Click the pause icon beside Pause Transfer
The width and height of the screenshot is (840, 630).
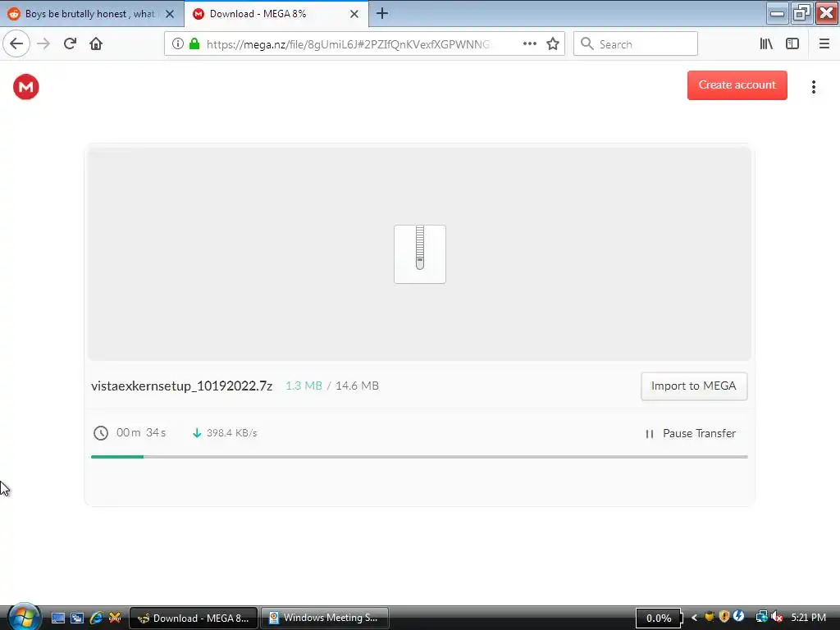click(650, 434)
